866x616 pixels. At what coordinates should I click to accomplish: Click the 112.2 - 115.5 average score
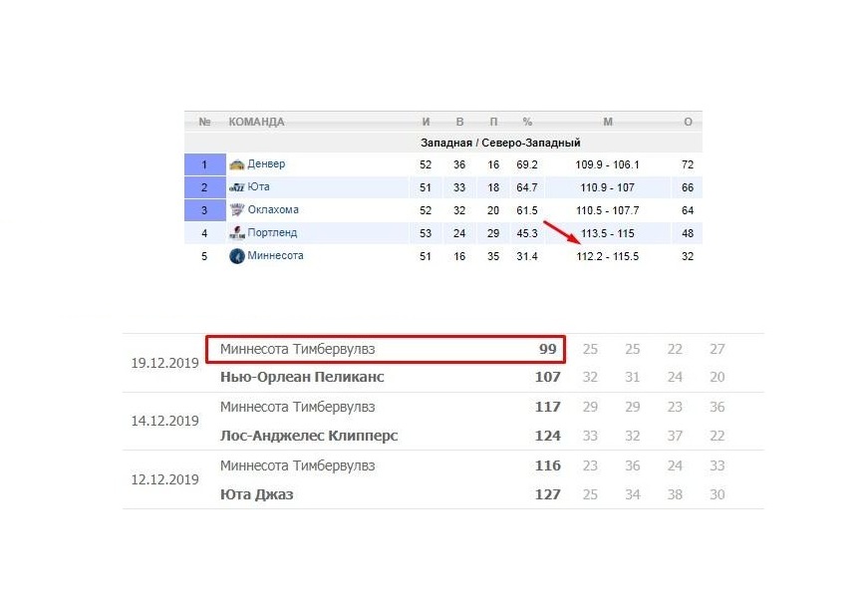point(608,256)
